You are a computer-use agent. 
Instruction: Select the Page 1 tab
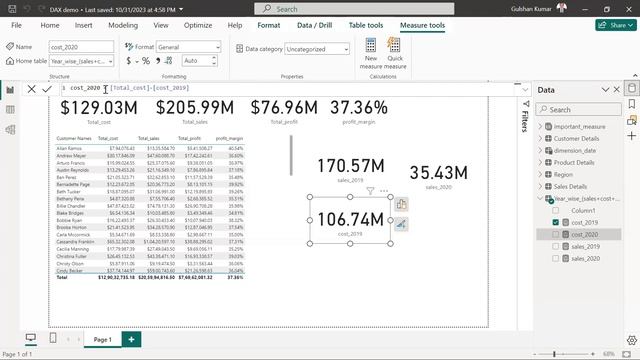102,339
